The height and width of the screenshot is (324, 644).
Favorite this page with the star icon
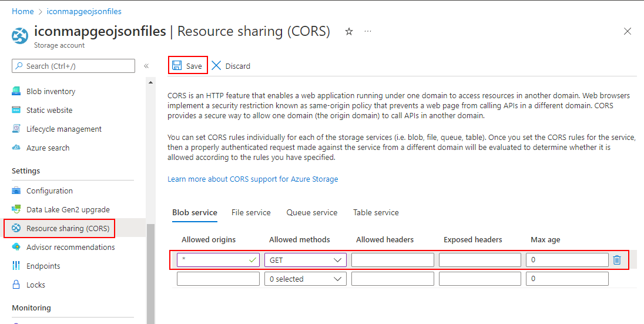(348, 32)
